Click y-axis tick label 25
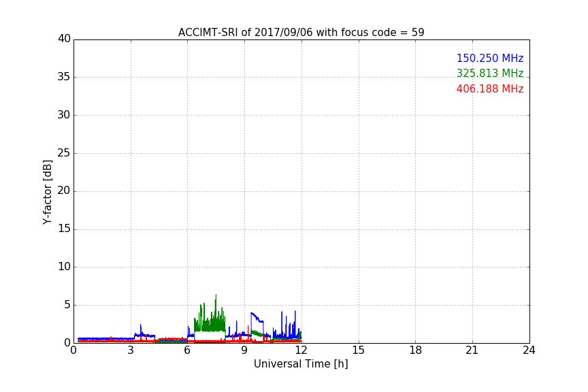588x392 pixels. 64,152
